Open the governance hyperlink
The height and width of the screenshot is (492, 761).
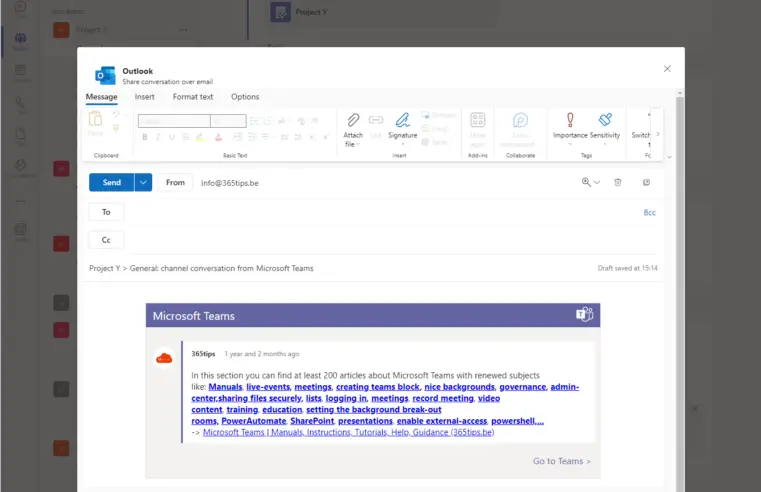523,387
